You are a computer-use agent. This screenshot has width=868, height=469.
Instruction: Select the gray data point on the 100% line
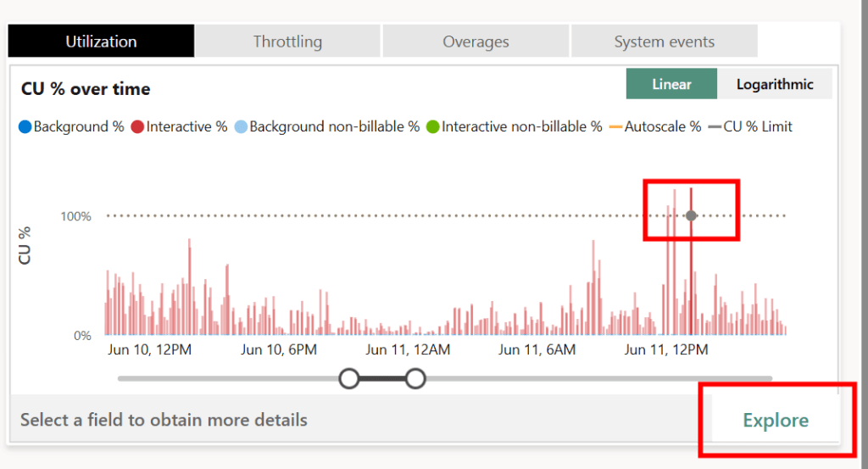pos(691,215)
